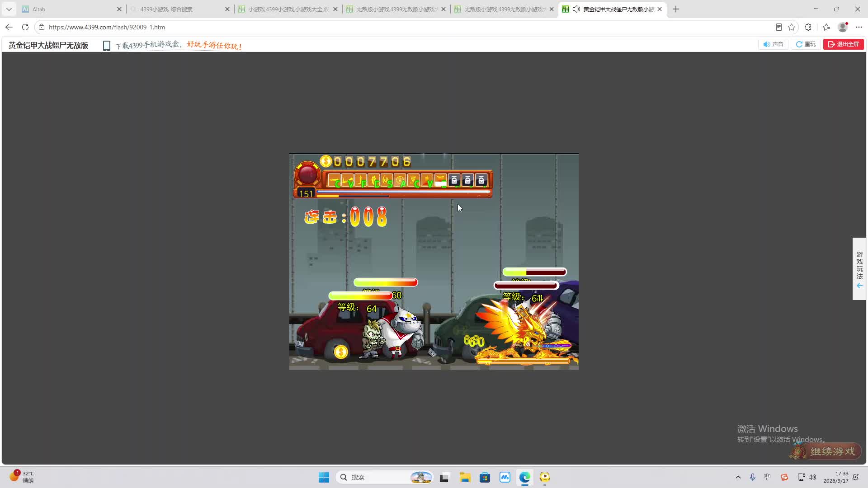Switch to 小游戏,4399小游戏大全 tab
868x488 pixels.
288,9
